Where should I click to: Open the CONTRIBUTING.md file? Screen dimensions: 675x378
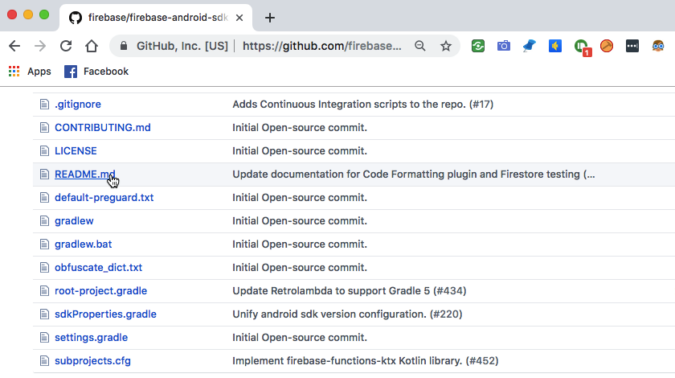pyautogui.click(x=102, y=127)
